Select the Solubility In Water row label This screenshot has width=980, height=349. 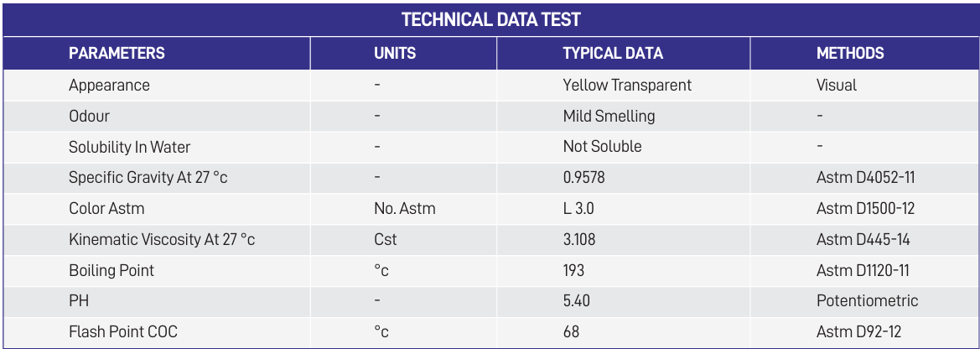coord(129,147)
